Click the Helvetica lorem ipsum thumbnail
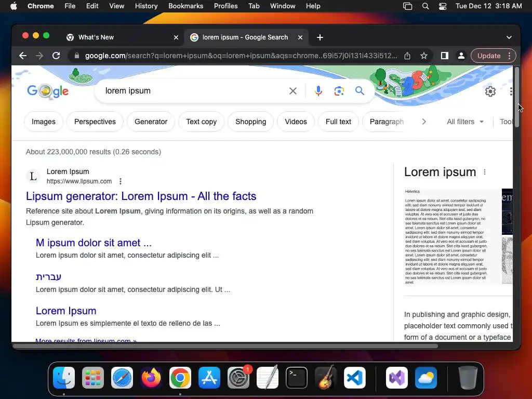The height and width of the screenshot is (399, 532). tap(453, 236)
